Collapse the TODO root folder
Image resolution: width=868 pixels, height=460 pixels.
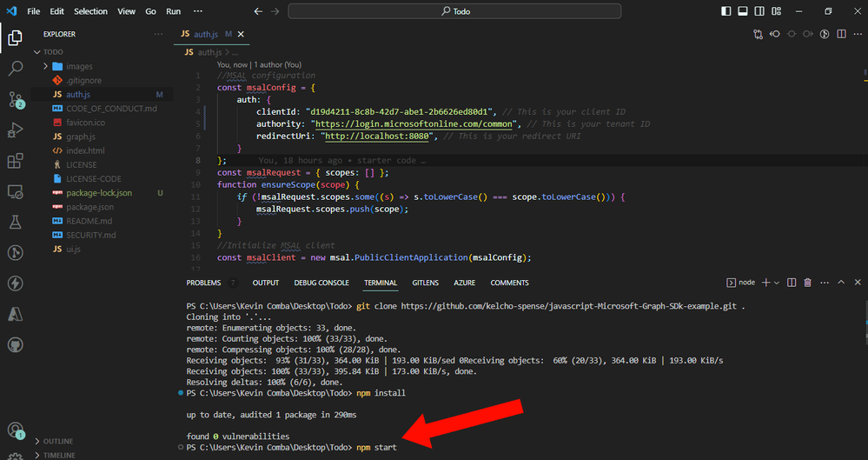pos(37,52)
